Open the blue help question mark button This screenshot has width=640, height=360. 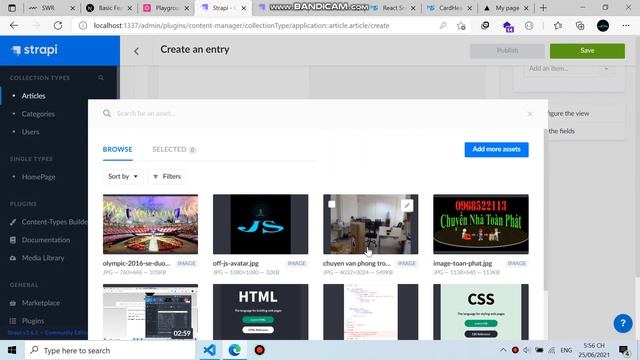623,323
